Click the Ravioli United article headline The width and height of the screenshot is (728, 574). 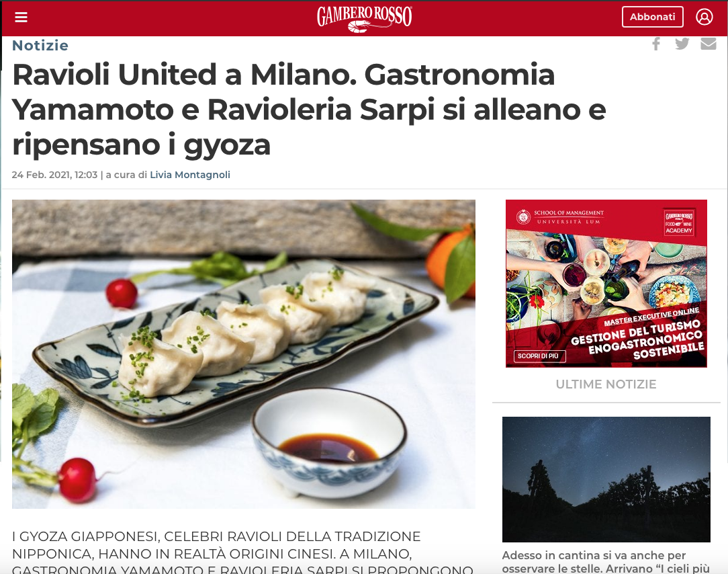click(x=309, y=110)
